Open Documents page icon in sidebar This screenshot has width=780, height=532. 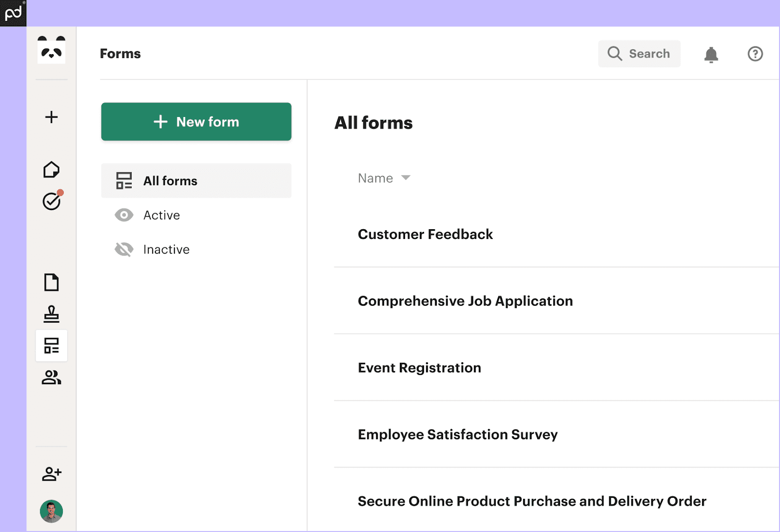click(x=51, y=282)
